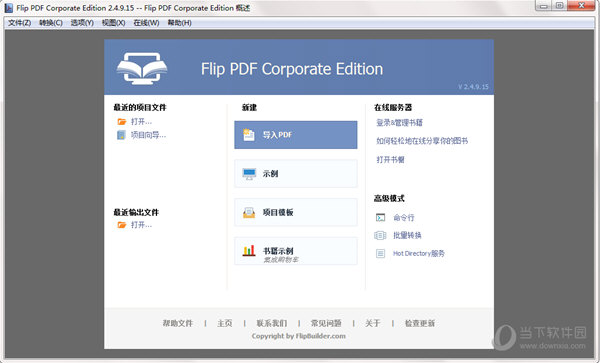The image size is (600, 363).
Task: Open the 批量转换 link
Action: tap(407, 235)
